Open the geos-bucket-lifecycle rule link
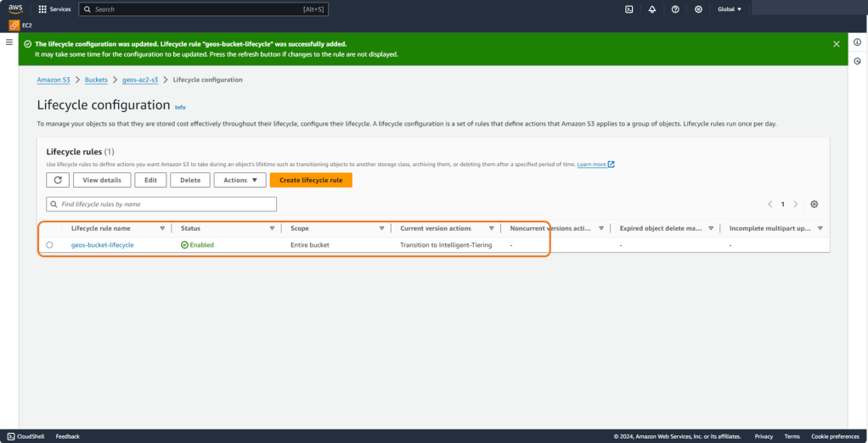The width and height of the screenshot is (868, 443). [x=102, y=244]
